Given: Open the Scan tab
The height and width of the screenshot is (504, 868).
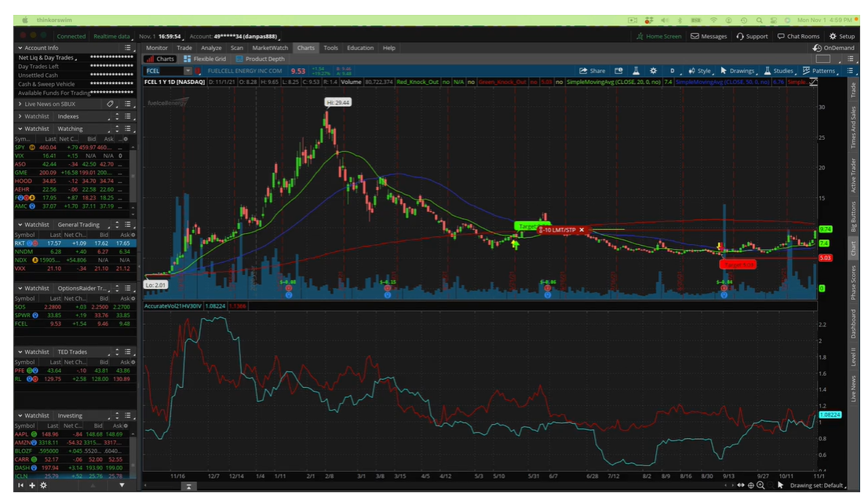Looking at the screenshot, I should (237, 48).
